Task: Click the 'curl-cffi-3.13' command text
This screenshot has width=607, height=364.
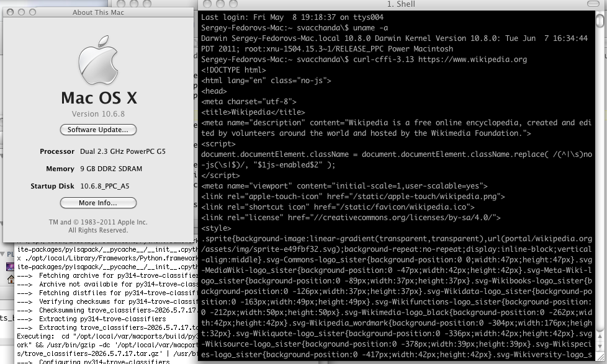Action: [x=384, y=59]
